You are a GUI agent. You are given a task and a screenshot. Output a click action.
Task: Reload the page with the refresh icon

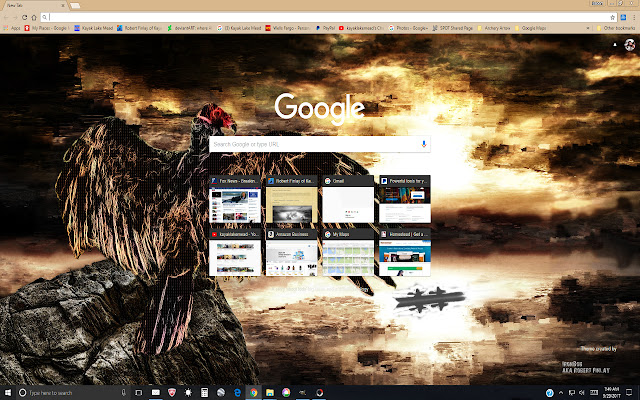pos(24,17)
